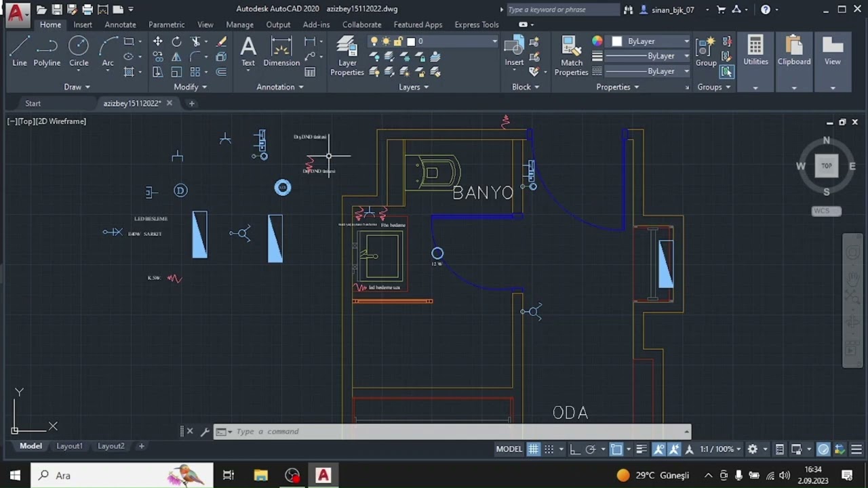868x488 pixels.
Task: Toggle drawing grid display in status bar
Action: [534, 449]
